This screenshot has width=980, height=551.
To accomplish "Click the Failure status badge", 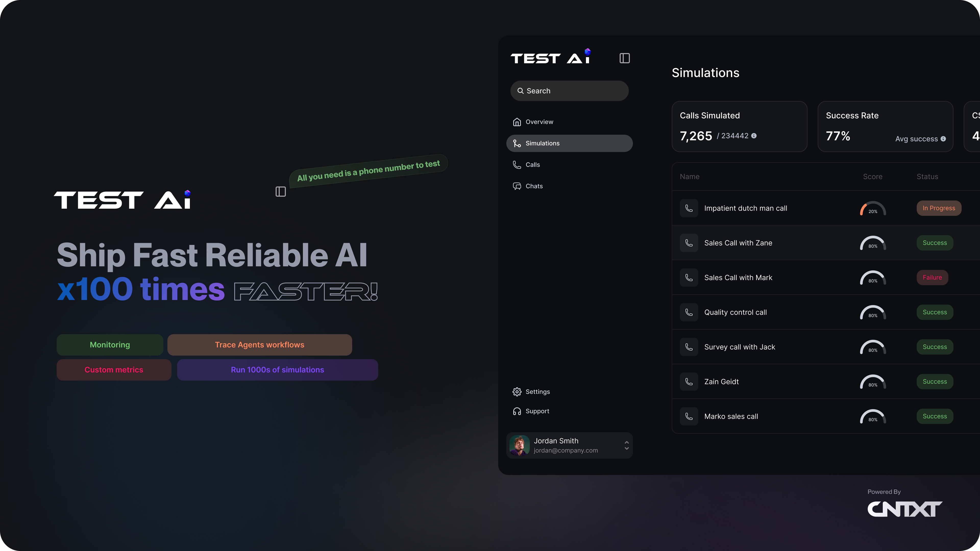I will click(x=933, y=278).
